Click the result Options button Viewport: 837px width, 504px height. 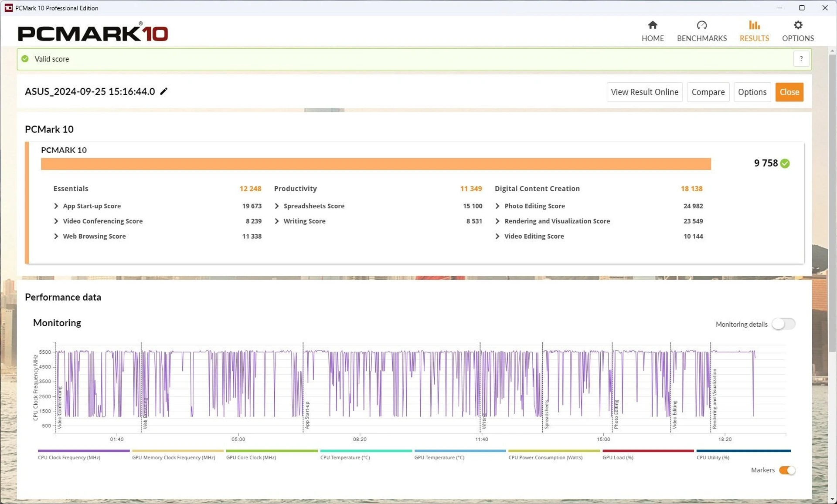click(752, 92)
